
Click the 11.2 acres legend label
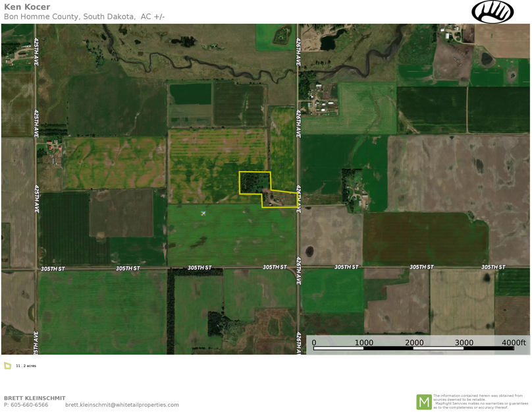[x=26, y=366]
